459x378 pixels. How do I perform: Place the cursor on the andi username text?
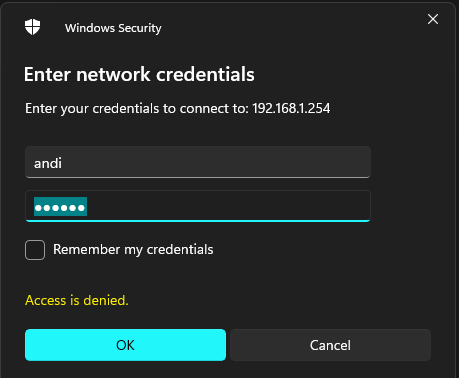coord(48,163)
